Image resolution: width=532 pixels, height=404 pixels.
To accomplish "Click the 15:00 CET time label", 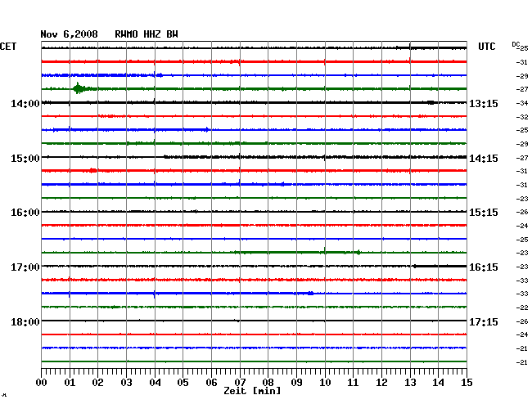I will click(x=25, y=159).
